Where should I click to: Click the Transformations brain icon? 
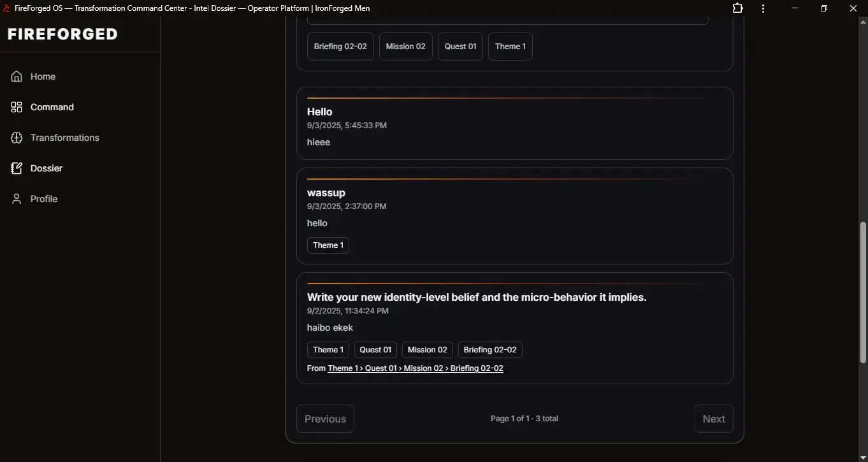(x=17, y=138)
